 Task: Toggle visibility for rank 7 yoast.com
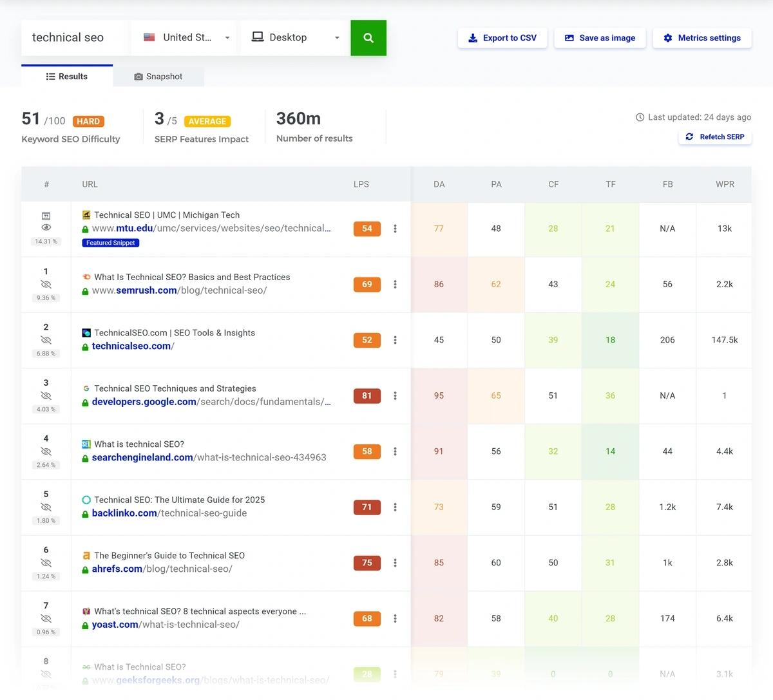point(46,618)
